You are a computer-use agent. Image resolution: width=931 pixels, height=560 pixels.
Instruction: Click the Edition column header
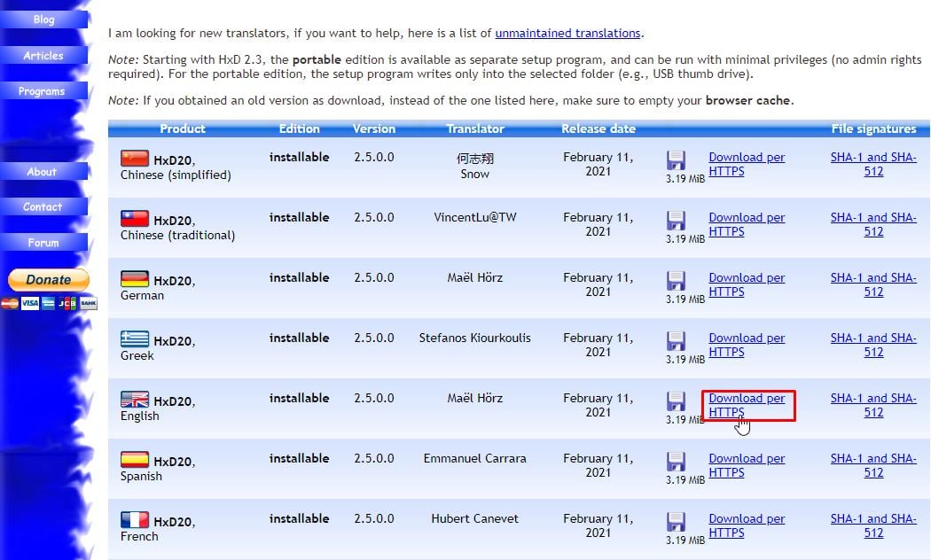(x=300, y=128)
